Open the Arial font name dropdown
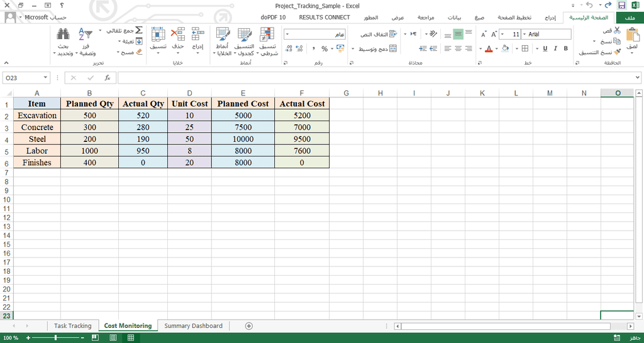Image resolution: width=644 pixels, height=343 pixels. [x=525, y=34]
